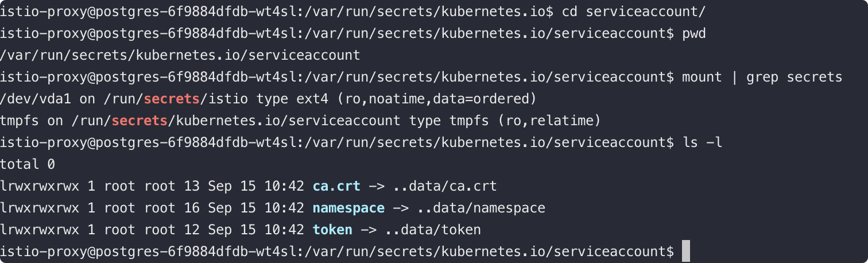
Task: Click the ..data/token link target
Action: pos(433,230)
